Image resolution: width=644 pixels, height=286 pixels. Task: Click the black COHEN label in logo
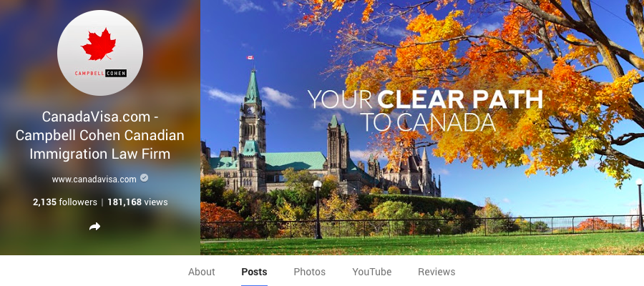coord(116,74)
